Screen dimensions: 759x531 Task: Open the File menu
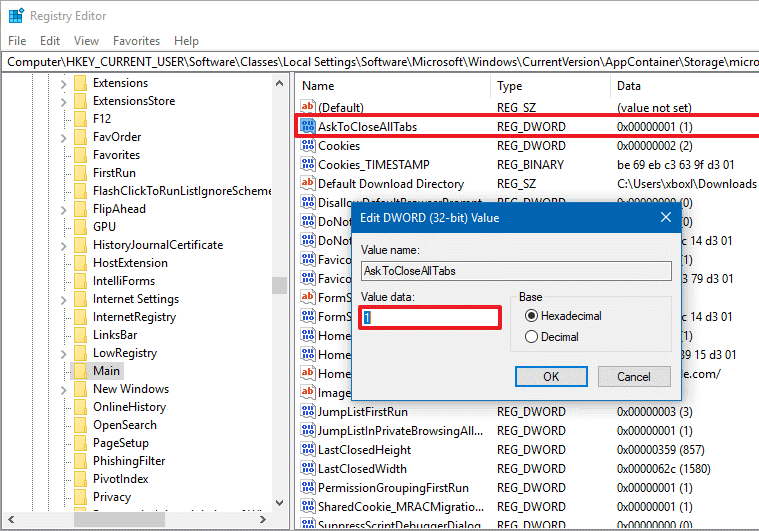tap(17, 41)
